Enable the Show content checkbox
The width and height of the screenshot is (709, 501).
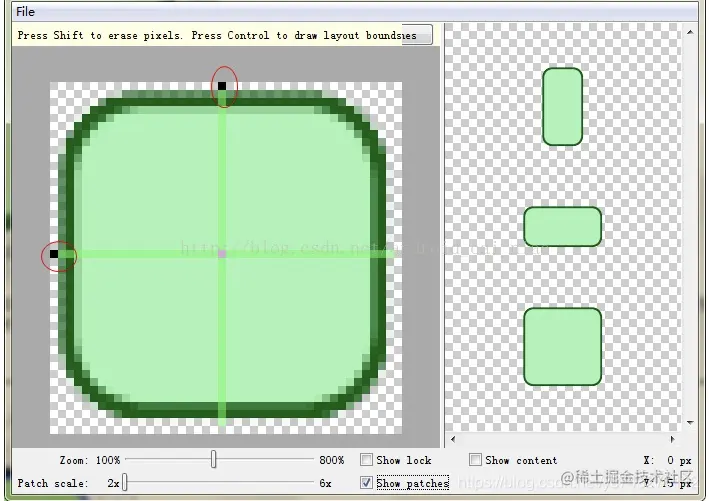(475, 459)
